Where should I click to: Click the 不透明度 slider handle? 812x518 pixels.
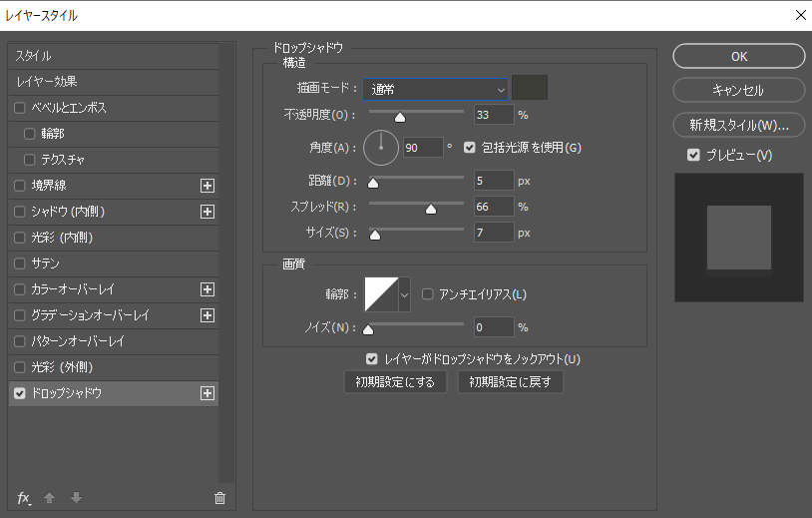coord(400,118)
